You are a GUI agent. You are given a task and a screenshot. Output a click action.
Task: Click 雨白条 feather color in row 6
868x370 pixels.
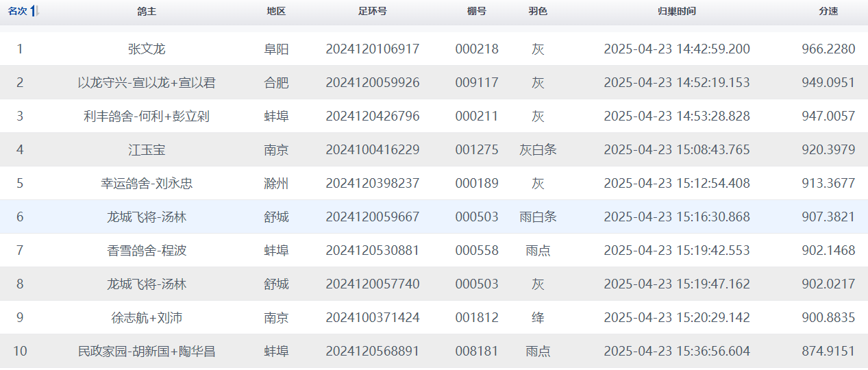pos(538,217)
